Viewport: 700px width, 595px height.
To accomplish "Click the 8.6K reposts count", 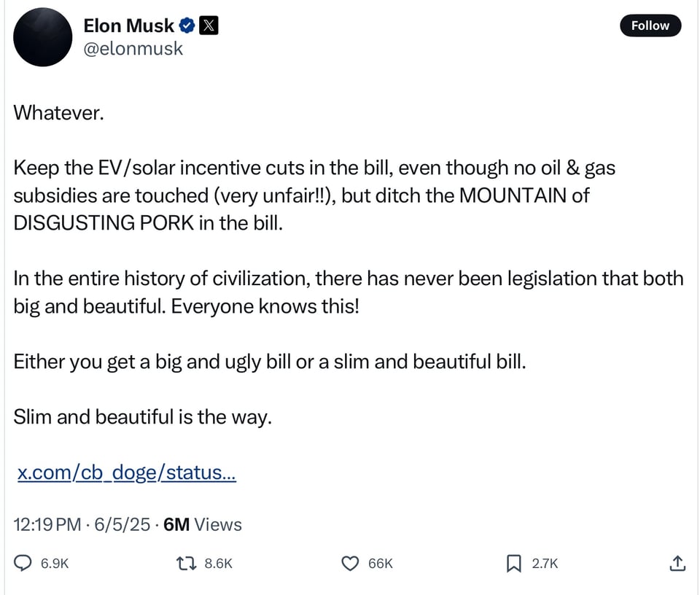I will coord(218,563).
